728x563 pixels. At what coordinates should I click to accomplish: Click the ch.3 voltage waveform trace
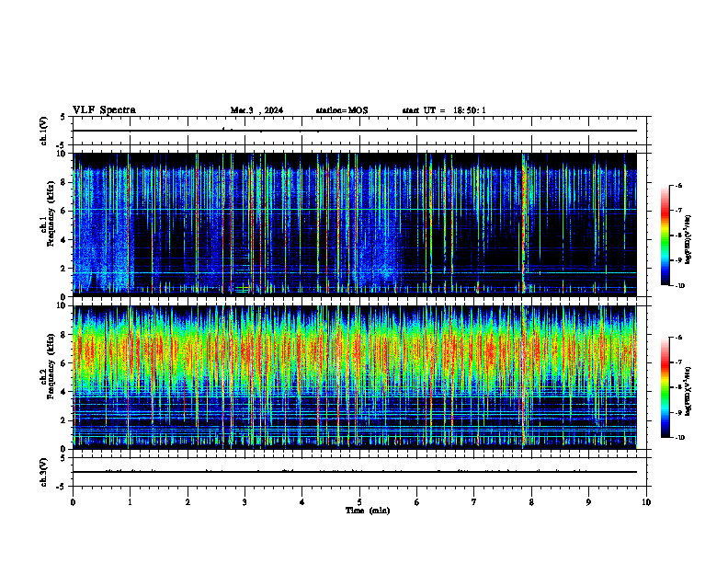point(355,472)
